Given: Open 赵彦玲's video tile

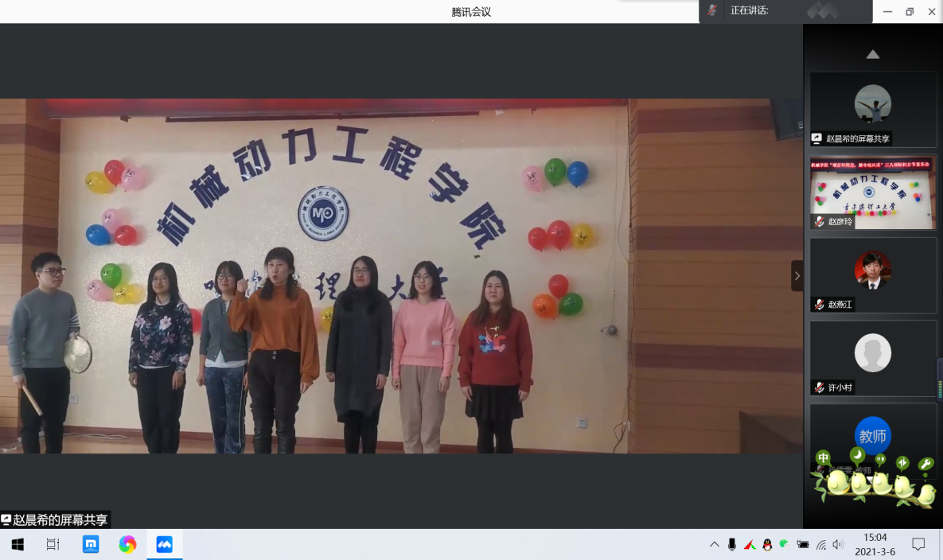Looking at the screenshot, I should [x=872, y=191].
